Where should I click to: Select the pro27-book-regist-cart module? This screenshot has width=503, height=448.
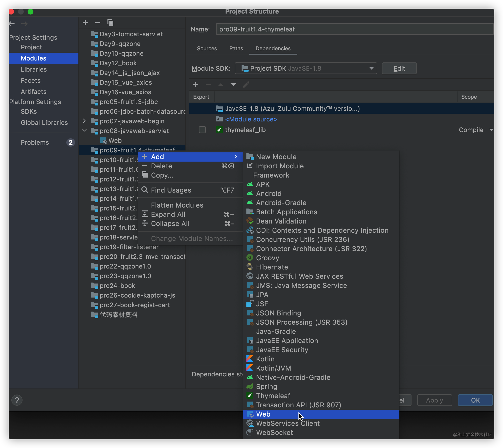[135, 305]
